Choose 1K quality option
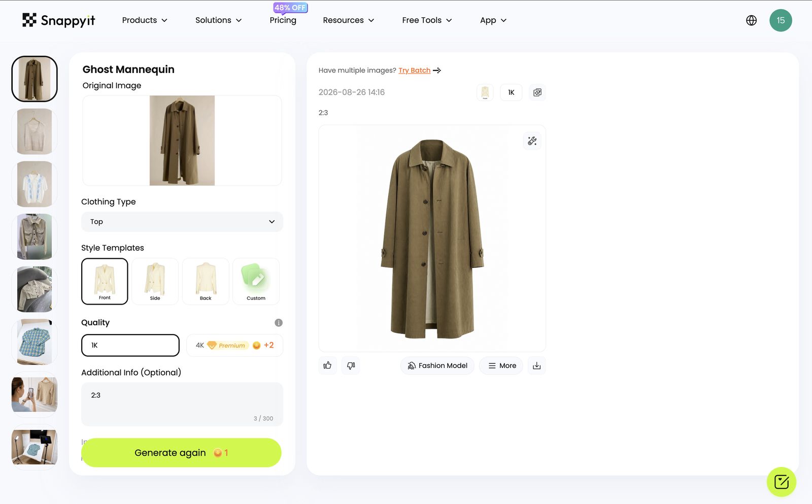Screen dimensions: 812x504 tap(130, 345)
